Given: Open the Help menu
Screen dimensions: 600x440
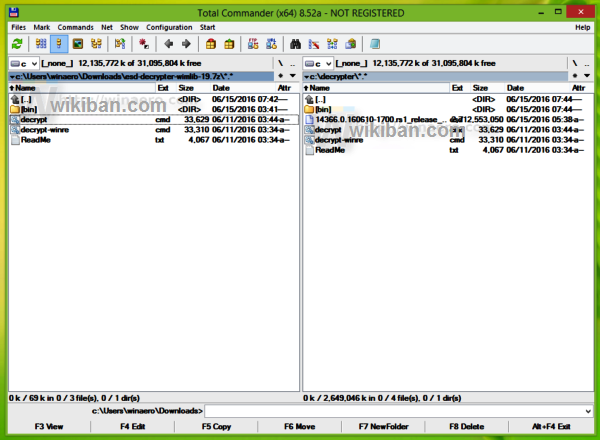Looking at the screenshot, I should (x=582, y=27).
